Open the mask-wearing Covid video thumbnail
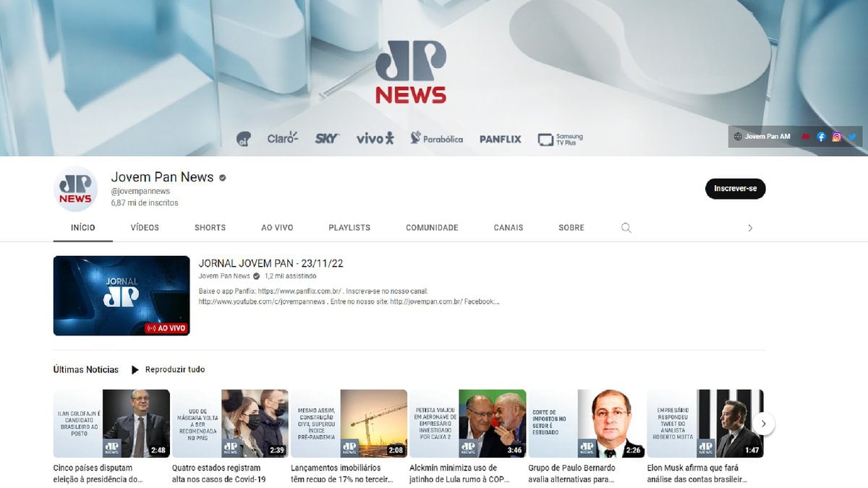868x488 pixels. [x=230, y=424]
